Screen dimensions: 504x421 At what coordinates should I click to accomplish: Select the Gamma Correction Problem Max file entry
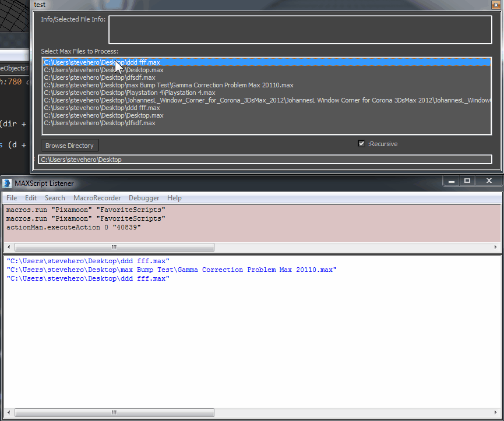[168, 85]
